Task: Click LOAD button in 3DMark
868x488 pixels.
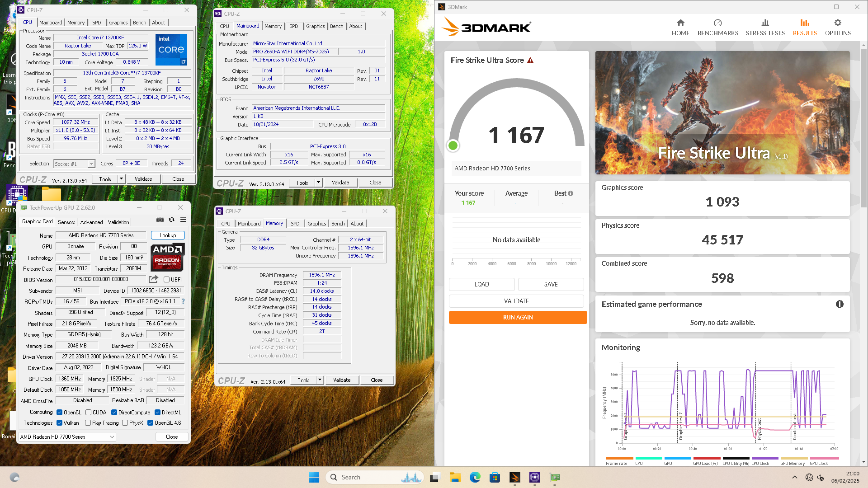Action: pos(481,284)
